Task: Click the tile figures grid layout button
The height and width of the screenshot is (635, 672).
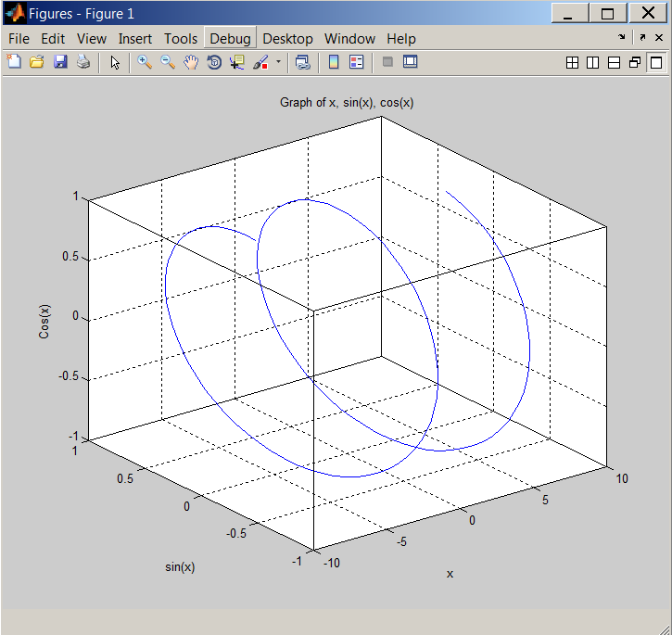Action: (x=572, y=62)
